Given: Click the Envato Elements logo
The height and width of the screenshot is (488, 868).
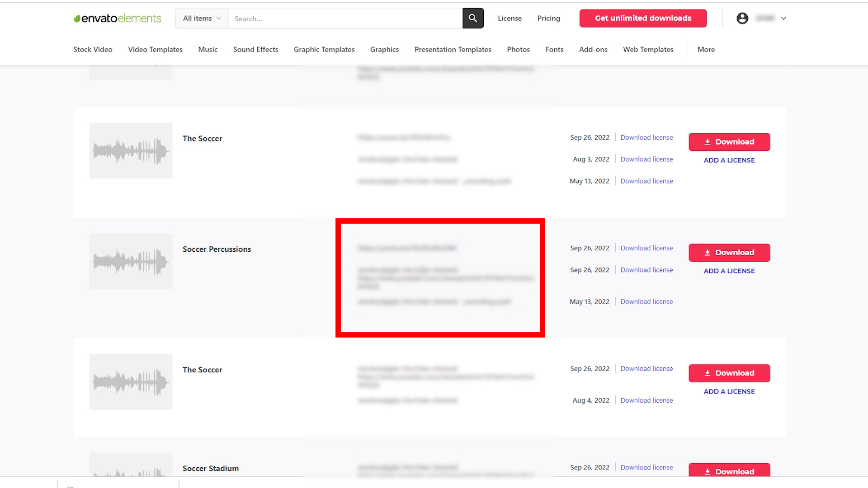Looking at the screenshot, I should point(117,18).
